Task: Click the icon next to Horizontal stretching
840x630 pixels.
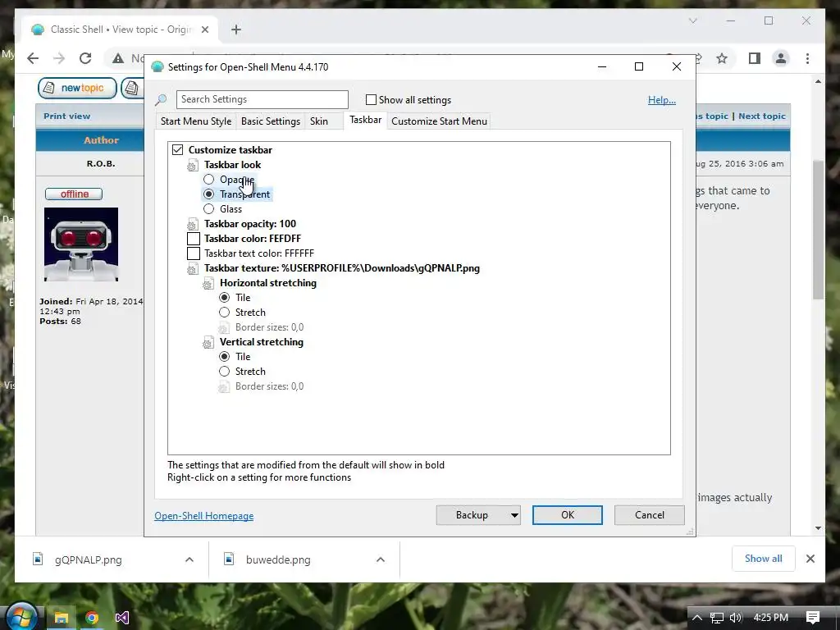Action: point(208,284)
